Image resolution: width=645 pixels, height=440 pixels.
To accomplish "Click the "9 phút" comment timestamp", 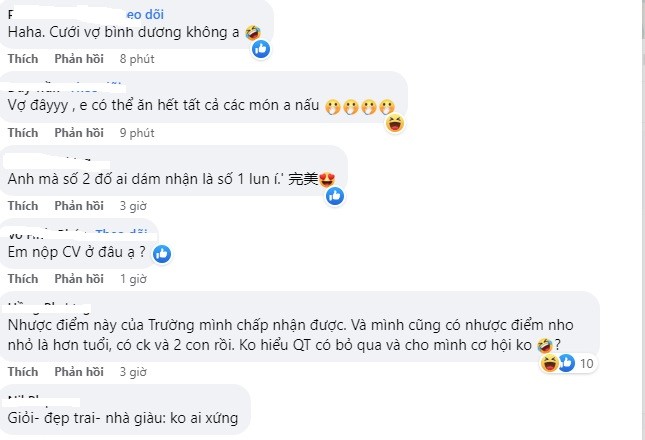I will click(x=137, y=132).
